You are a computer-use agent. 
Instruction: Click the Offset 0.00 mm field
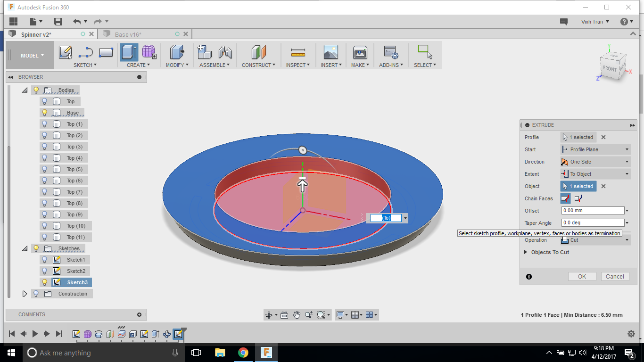[x=593, y=211]
